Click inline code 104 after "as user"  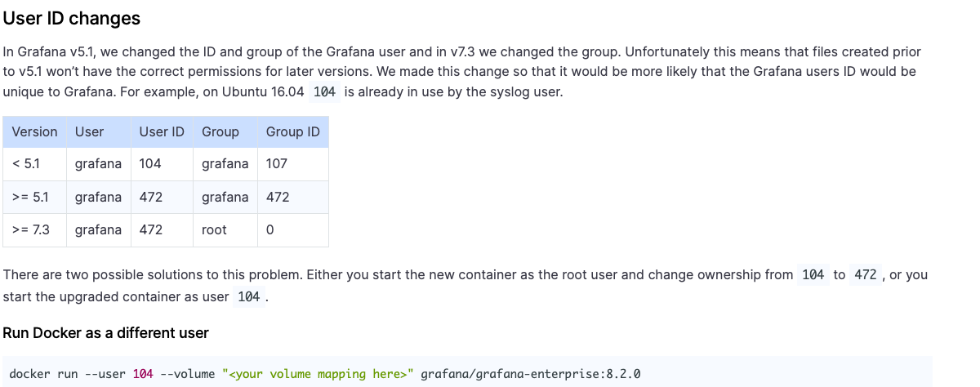coord(249,297)
